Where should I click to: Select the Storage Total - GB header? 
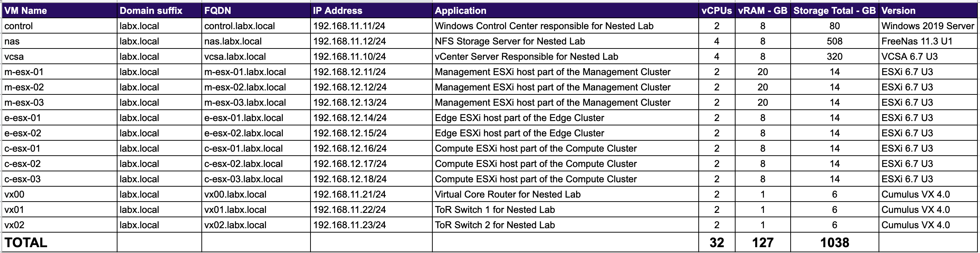point(834,11)
